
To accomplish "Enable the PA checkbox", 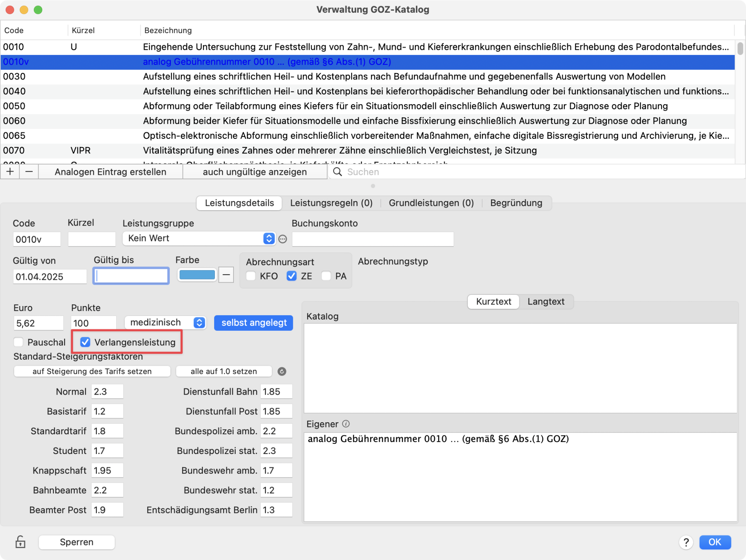I will [x=326, y=276].
